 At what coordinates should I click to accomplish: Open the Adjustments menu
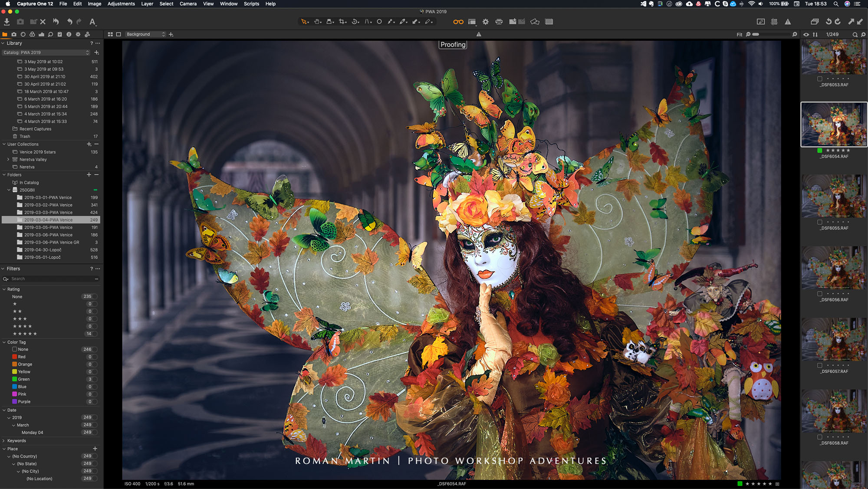(x=121, y=4)
